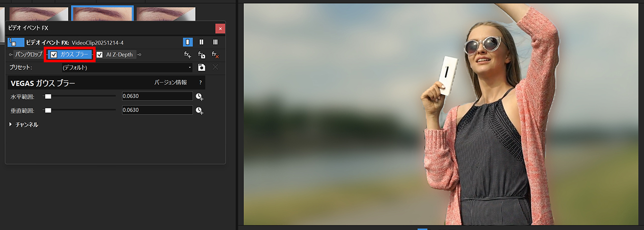Open バージョン情報 about link
Image resolution: width=644 pixels, height=230 pixels.
[170, 82]
